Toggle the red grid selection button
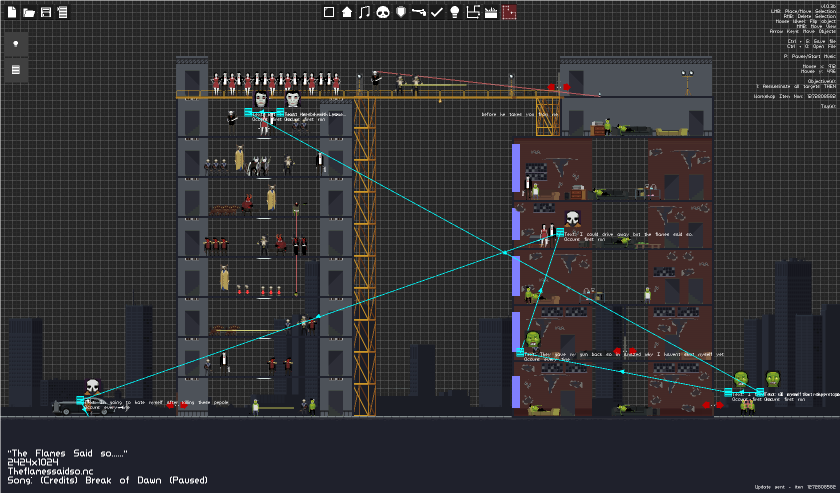 click(509, 12)
